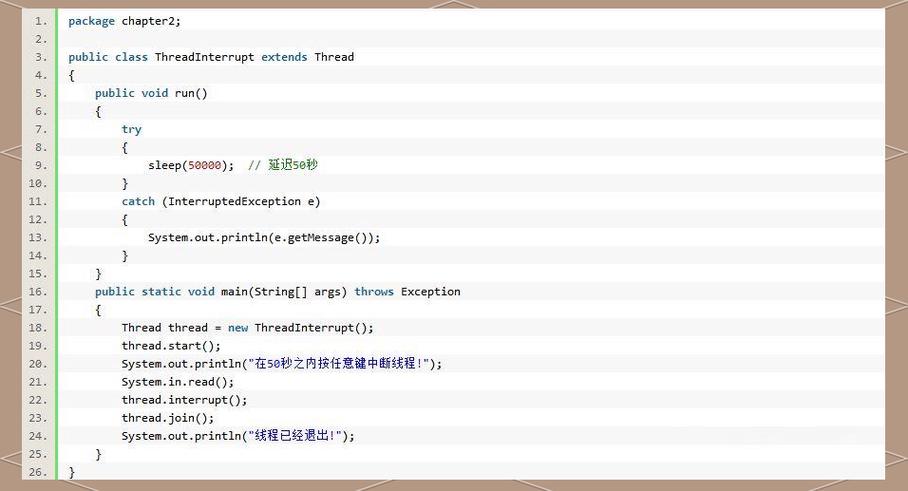Click the "try" keyword on line 7
Viewport: 908px width, 491px height.
click(x=131, y=130)
